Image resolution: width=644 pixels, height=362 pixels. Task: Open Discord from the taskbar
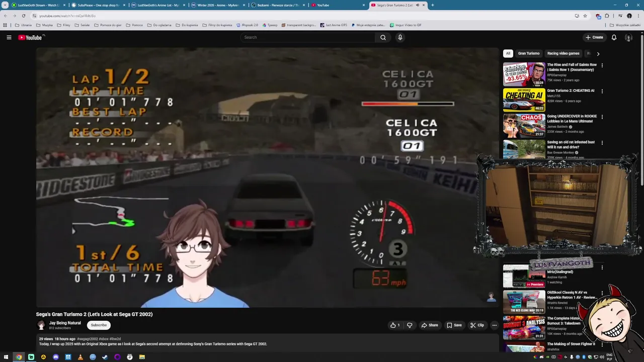tap(55, 357)
